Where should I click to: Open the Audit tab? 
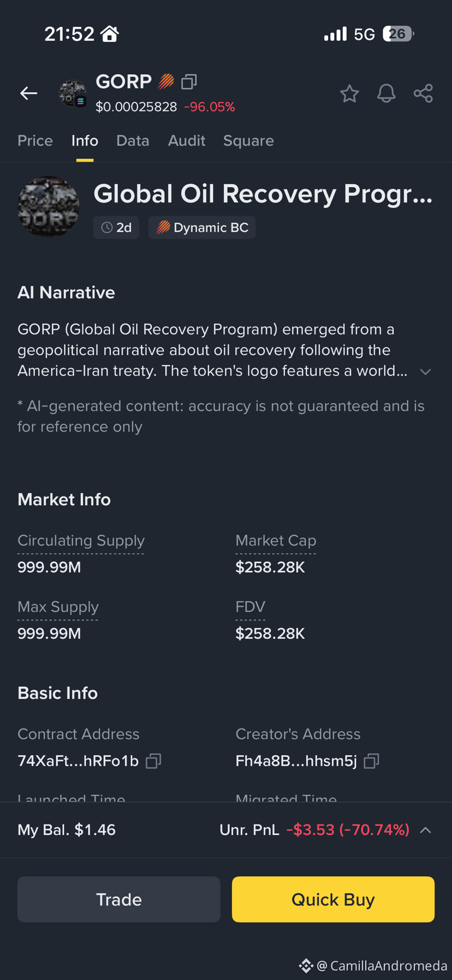point(187,141)
